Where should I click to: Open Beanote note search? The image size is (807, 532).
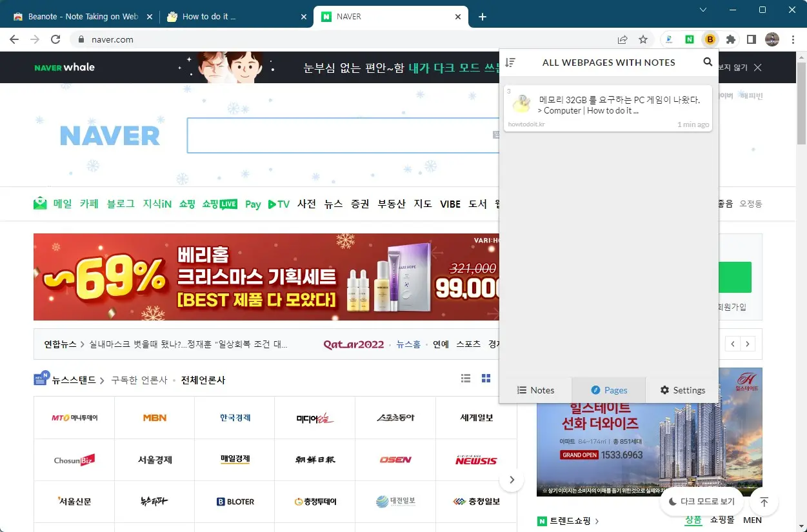(708, 62)
